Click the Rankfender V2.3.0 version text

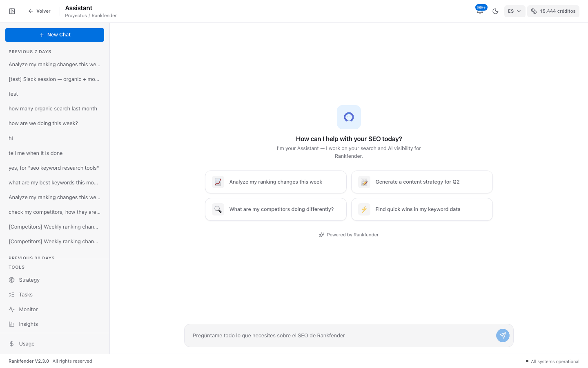[x=29, y=361]
